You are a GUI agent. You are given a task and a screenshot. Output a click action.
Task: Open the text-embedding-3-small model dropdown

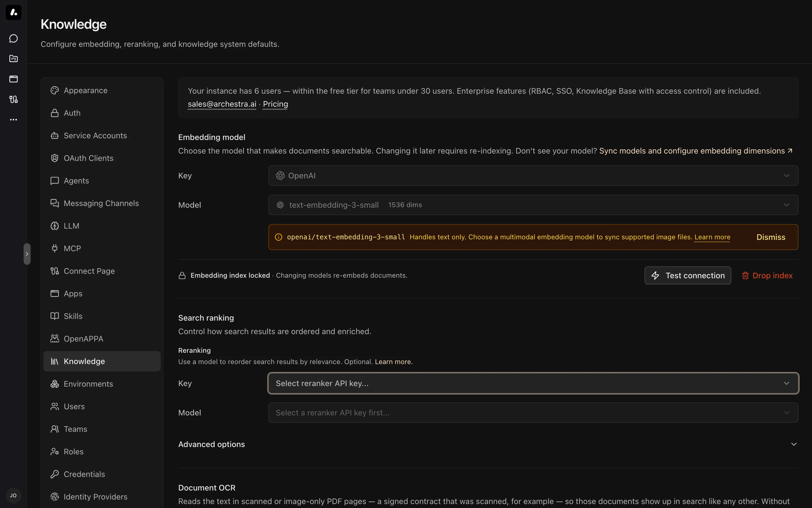point(533,205)
